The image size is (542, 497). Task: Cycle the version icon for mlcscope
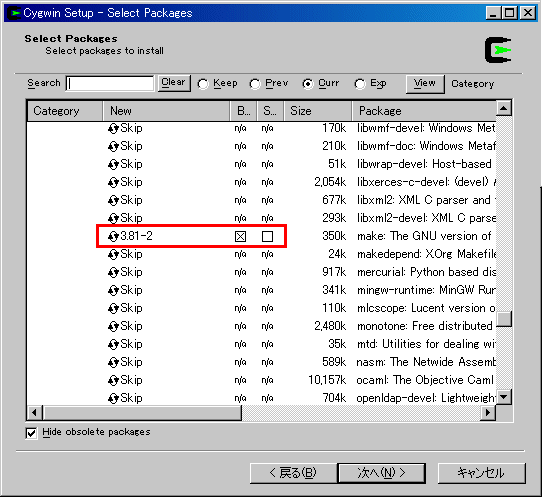[113, 308]
